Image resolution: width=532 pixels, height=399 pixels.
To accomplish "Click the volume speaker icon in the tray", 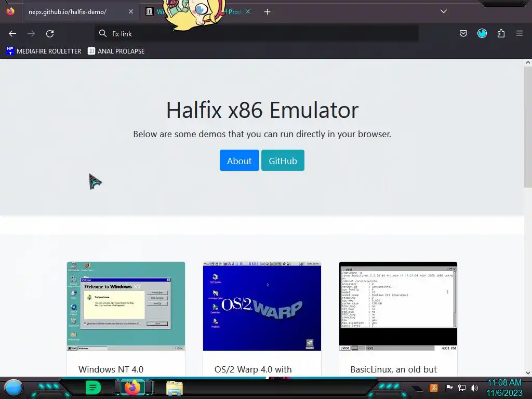I will 474,388.
